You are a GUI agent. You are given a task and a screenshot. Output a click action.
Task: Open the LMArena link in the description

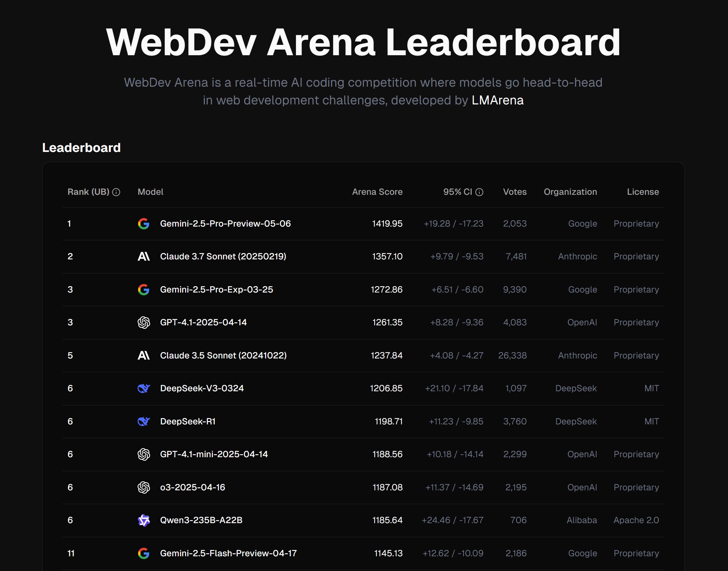coord(497,100)
